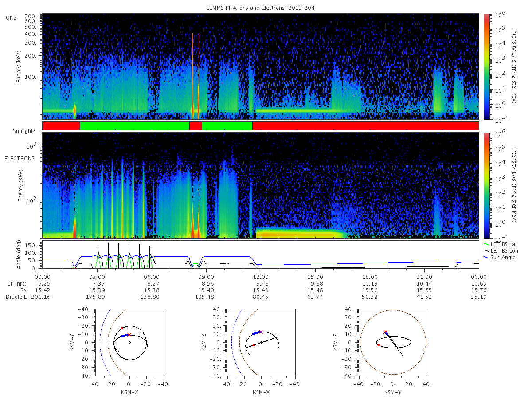Click the bright orange ion spike near 08:15
Image resolution: width=532 pixels, height=399 pixels.
tap(192, 73)
